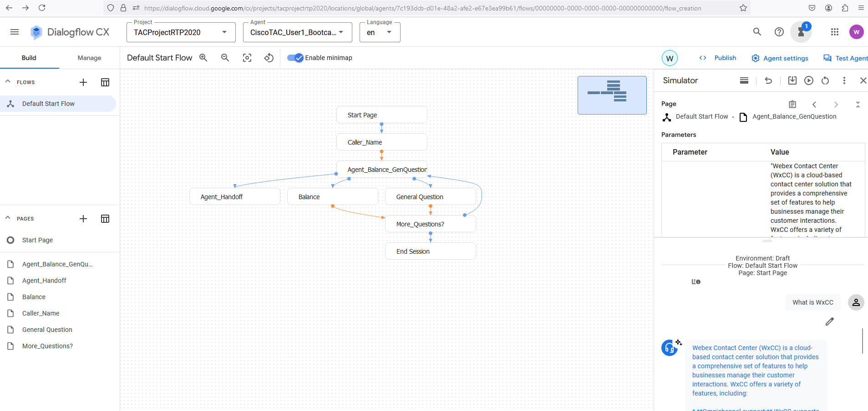Click the Dialogflow CX logo
The height and width of the screenshot is (411, 868).
pyautogui.click(x=70, y=32)
